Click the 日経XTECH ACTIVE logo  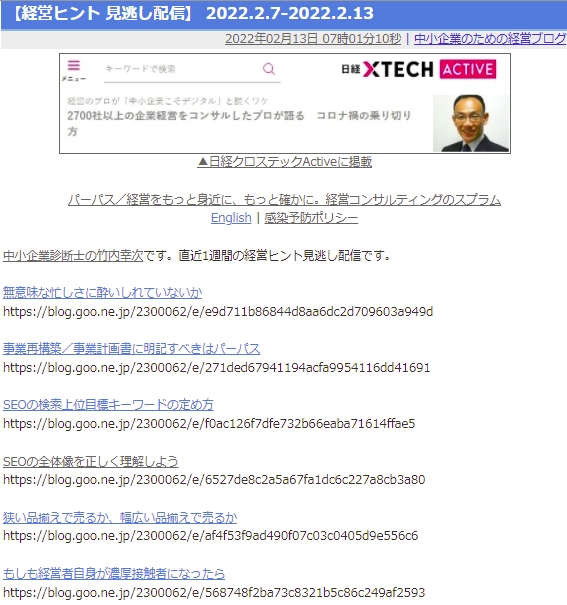(418, 69)
